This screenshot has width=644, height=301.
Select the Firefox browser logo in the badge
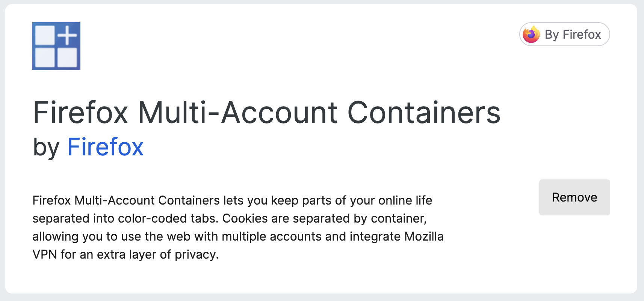point(531,35)
